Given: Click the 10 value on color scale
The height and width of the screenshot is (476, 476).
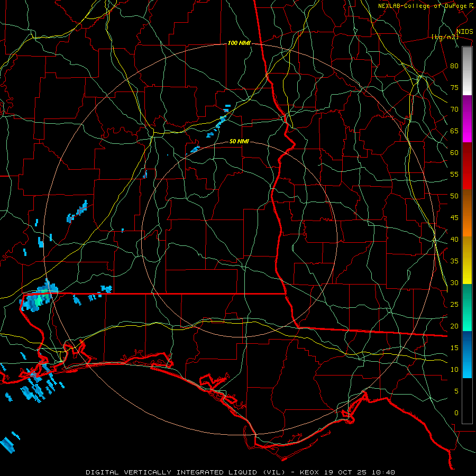Looking at the screenshot, I should point(454,370).
